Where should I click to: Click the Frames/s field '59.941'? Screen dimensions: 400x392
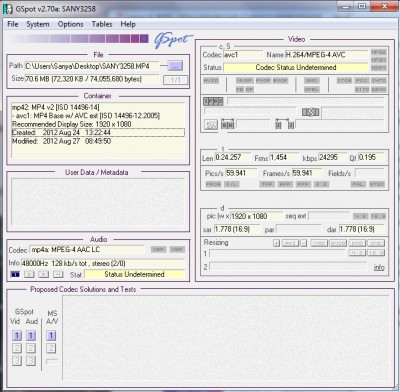(307, 173)
